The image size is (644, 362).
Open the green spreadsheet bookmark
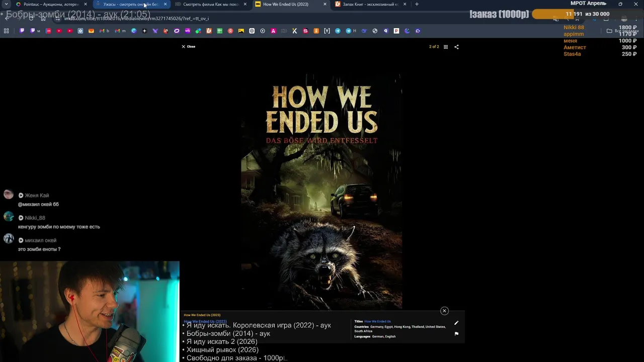[220, 31]
